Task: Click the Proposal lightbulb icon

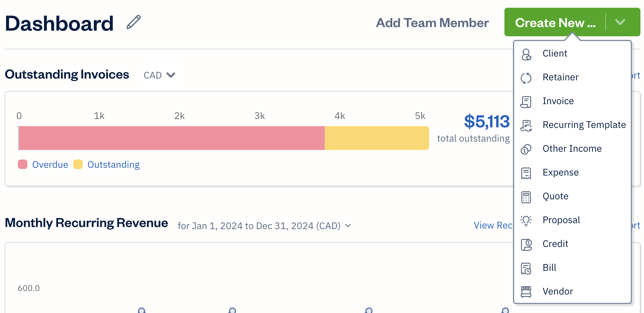Action: 526,220
